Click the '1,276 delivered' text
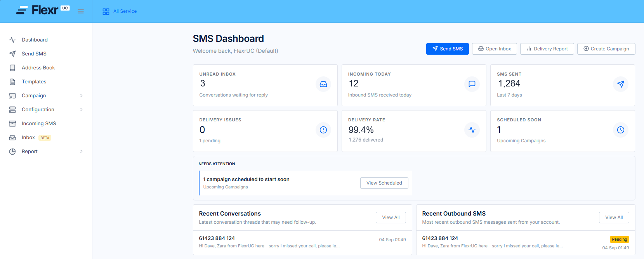This screenshot has width=644, height=259. pyautogui.click(x=366, y=140)
